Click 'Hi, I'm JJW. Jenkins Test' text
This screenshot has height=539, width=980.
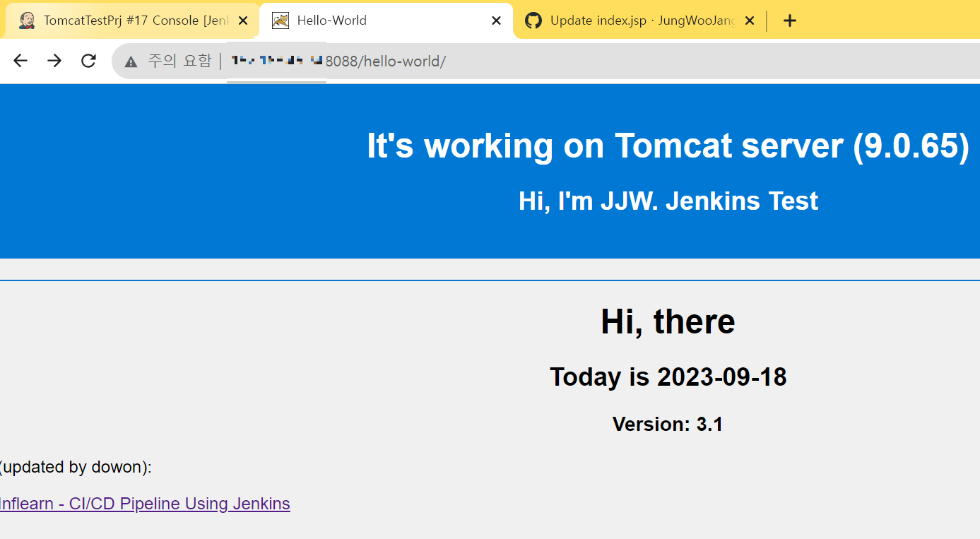[668, 201]
